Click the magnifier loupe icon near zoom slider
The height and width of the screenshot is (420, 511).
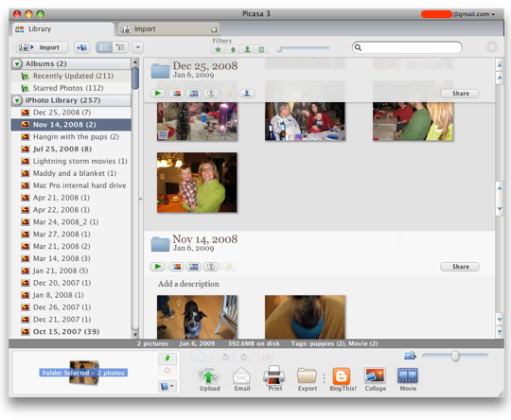point(410,356)
